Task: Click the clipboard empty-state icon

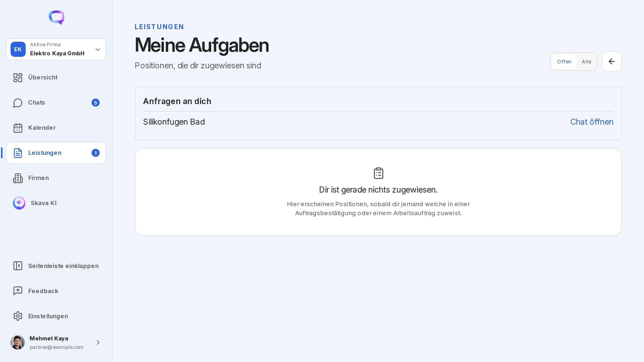Action: [378, 173]
